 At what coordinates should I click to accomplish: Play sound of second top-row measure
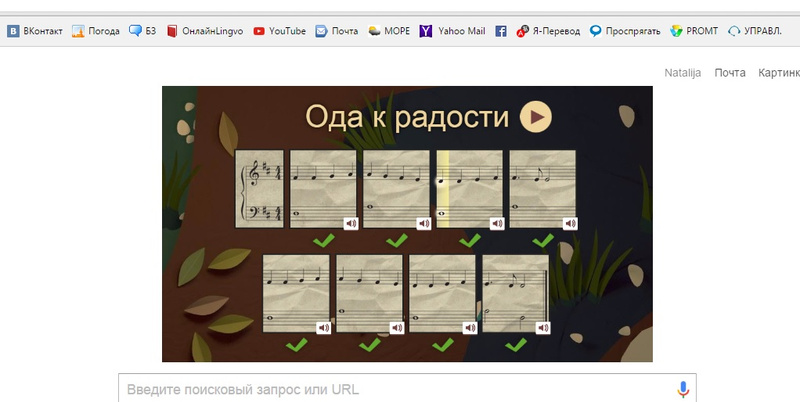coord(424,223)
